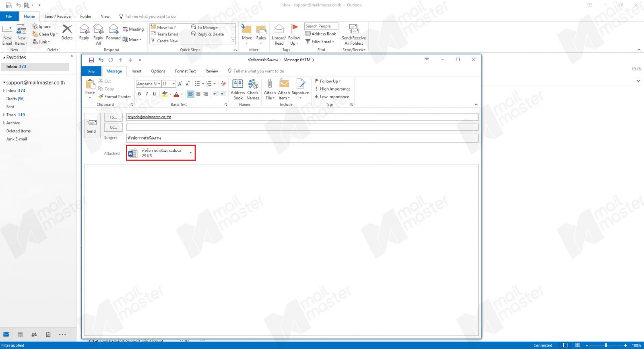Toggle bold formatting
Viewport: 644px width, 349px height.
(140, 94)
